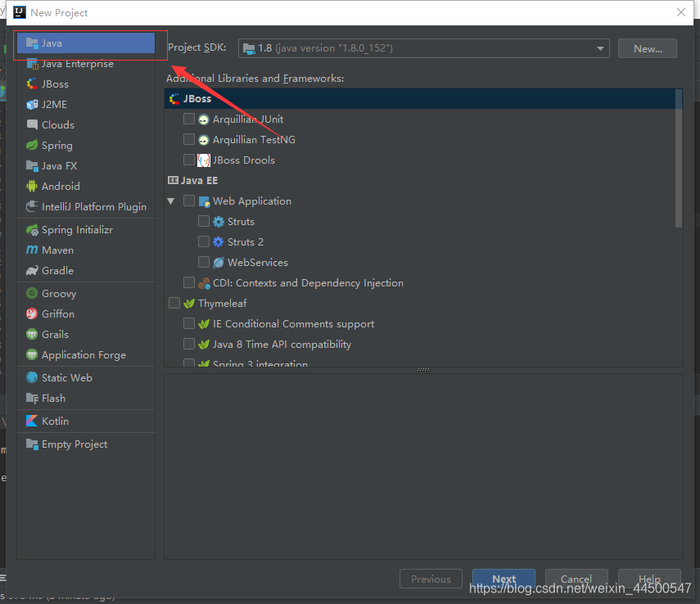Select the Application Forge icon

pos(32,355)
